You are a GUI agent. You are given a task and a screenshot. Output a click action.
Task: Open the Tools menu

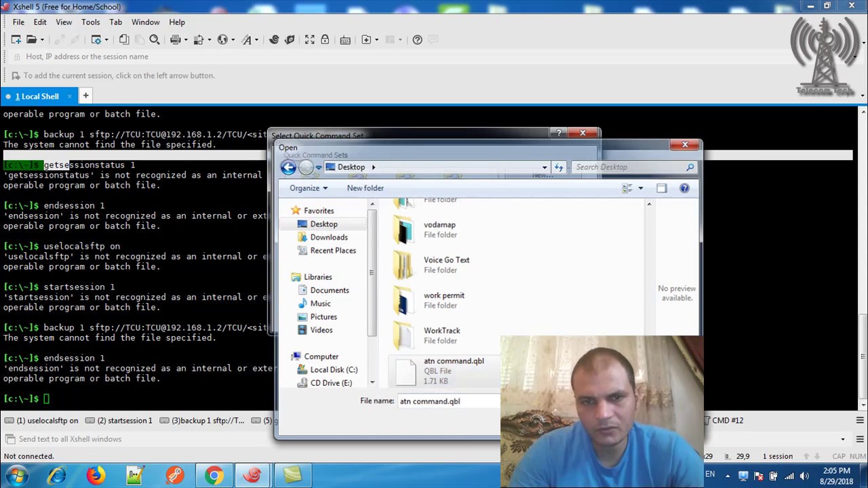(x=90, y=22)
